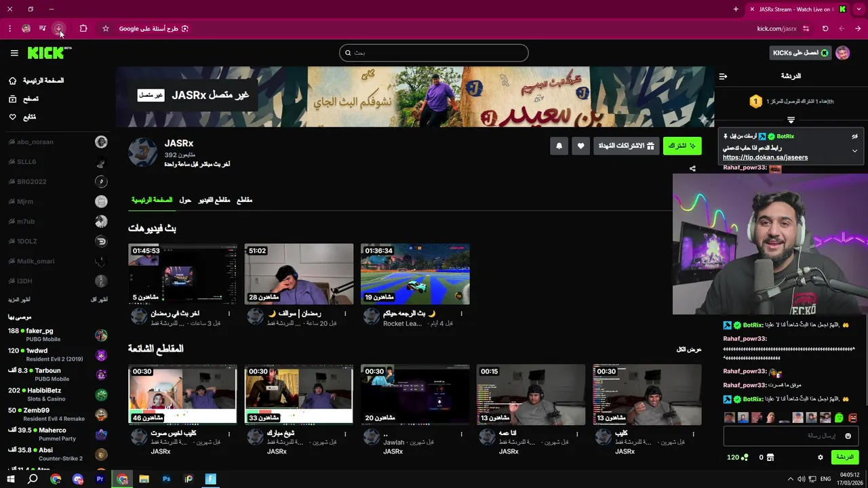Image resolution: width=868 pixels, height=488 pixels.
Task: Open the Rocket League 01:36:34 video thumbnail
Action: (415, 274)
